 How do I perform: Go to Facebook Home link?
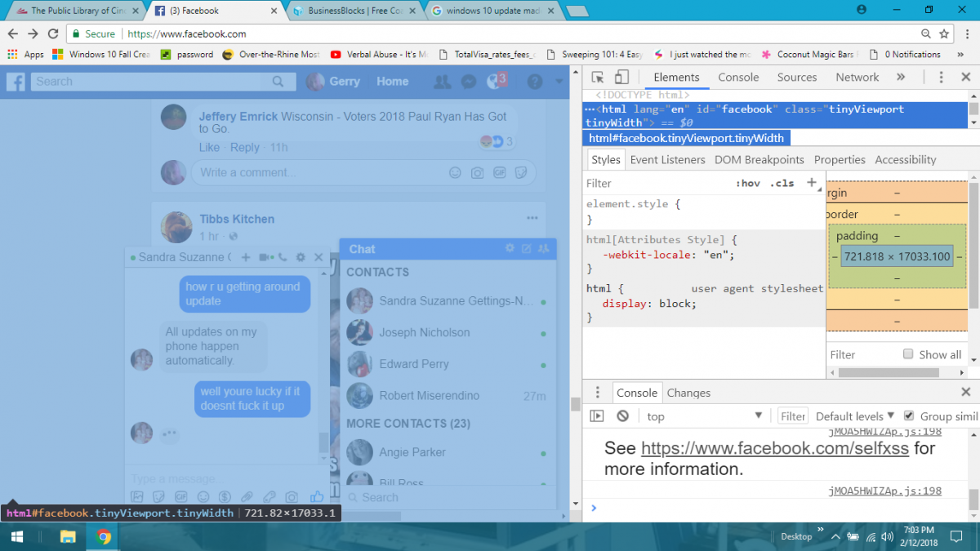pos(393,82)
